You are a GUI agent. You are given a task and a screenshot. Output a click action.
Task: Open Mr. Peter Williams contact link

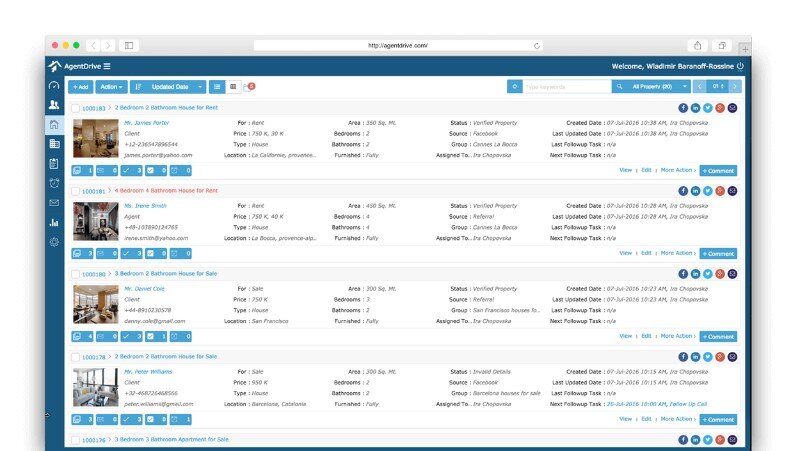tap(146, 371)
